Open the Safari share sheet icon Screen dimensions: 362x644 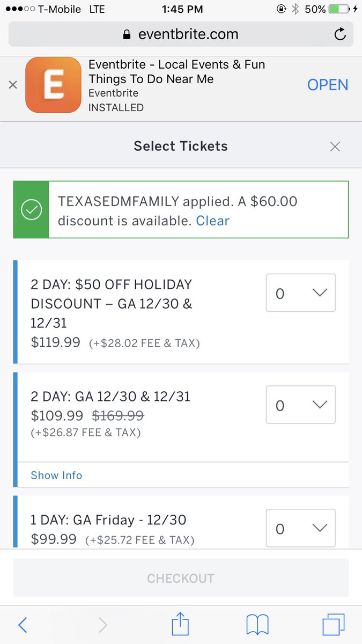[181, 624]
